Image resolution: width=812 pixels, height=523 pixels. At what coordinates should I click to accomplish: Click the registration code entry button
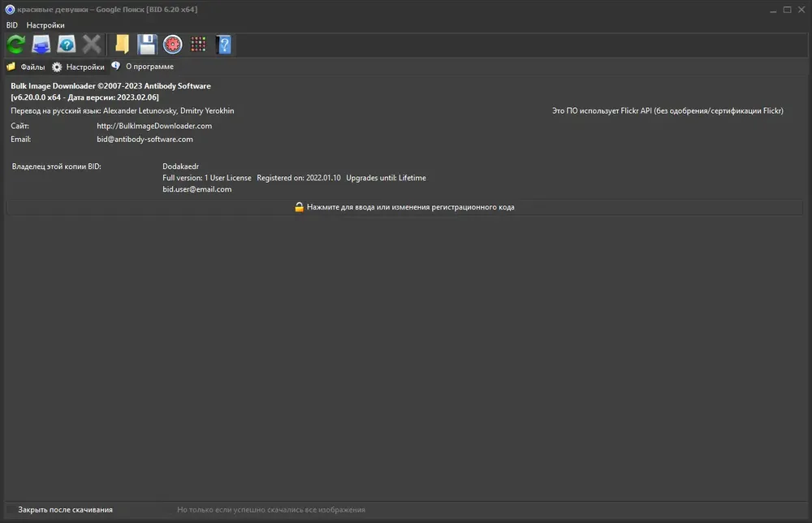[x=404, y=207]
